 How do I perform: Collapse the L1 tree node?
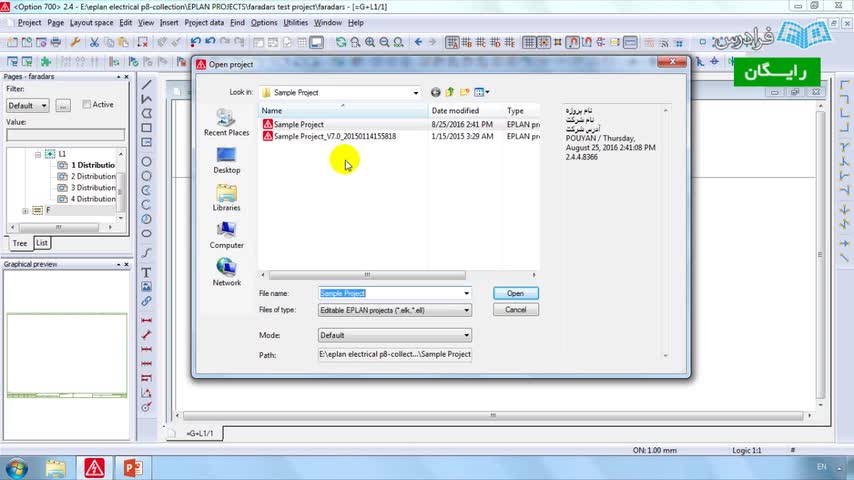(38, 155)
